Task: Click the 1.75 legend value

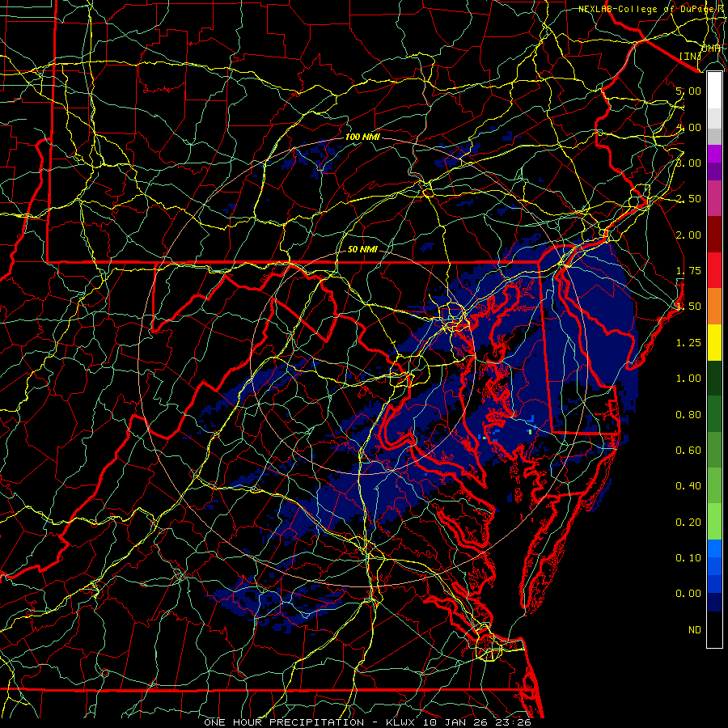Action: coord(688,271)
